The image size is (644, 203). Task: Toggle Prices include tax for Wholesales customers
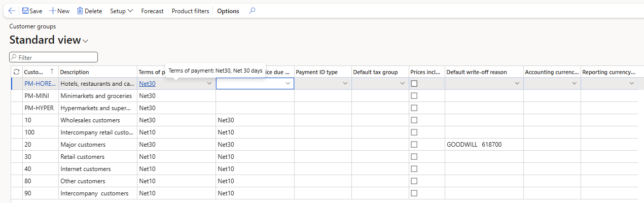[x=414, y=120]
